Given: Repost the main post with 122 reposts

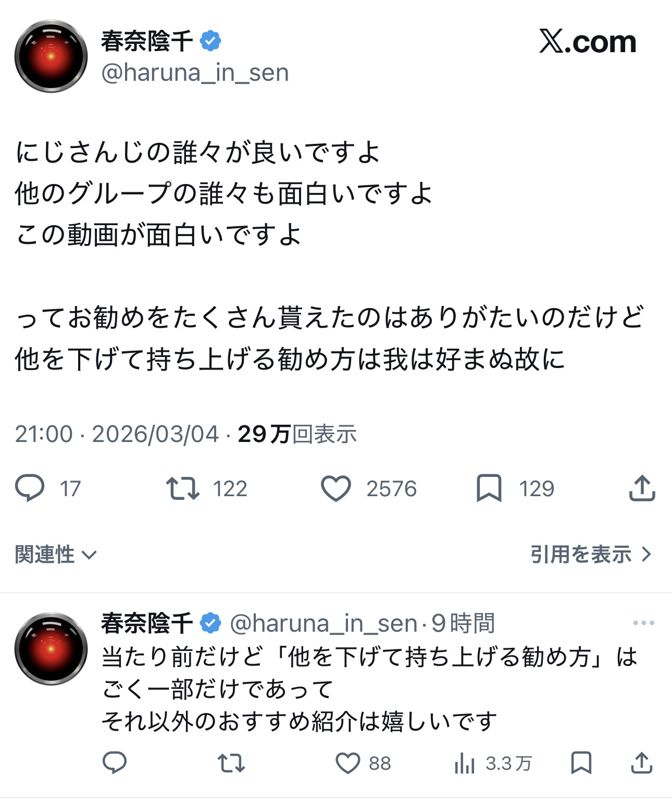Looking at the screenshot, I should coord(183,488).
